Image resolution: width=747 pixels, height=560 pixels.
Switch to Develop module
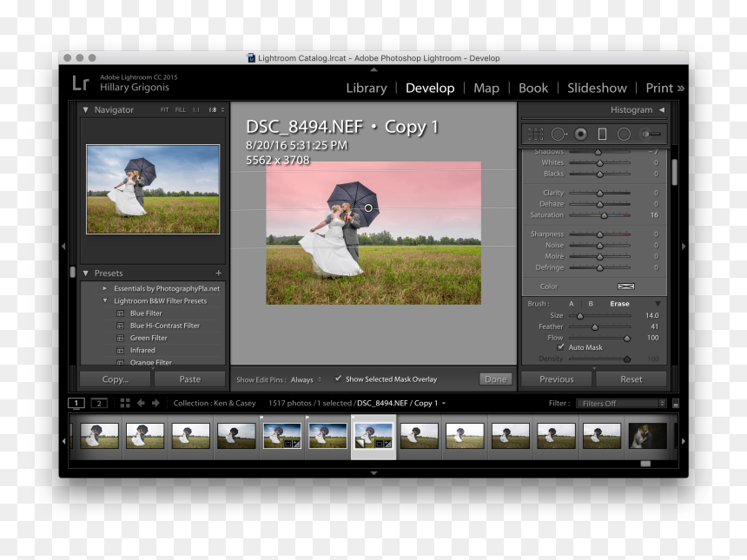pos(430,88)
